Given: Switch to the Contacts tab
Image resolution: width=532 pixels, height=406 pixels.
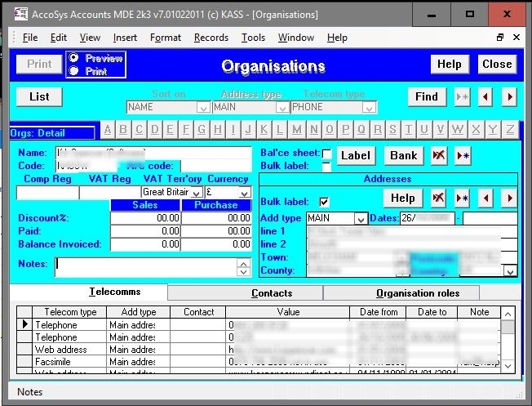Looking at the screenshot, I should pyautogui.click(x=245, y=293).
